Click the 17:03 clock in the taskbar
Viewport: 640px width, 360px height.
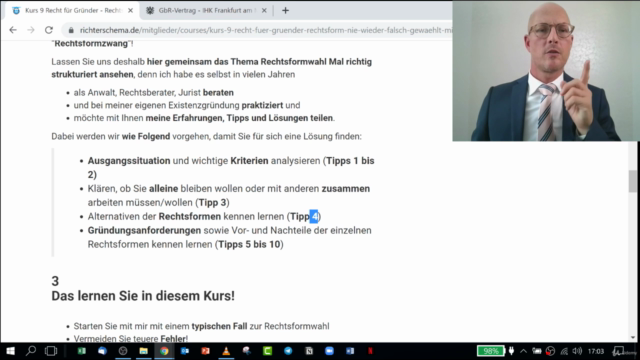[x=596, y=351]
